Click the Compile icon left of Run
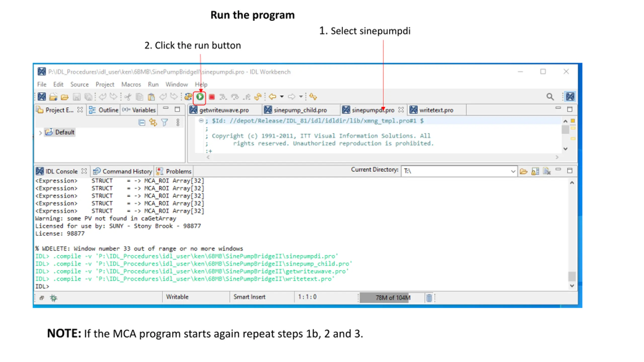Image resolution: width=644 pixels, height=362 pixels. pyautogui.click(x=188, y=97)
